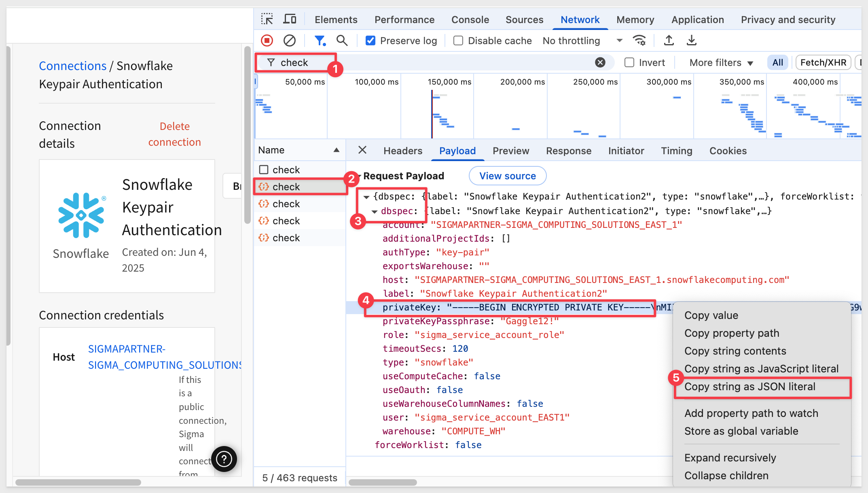Open the Sources tab
The height and width of the screenshot is (493, 868).
coord(524,19)
